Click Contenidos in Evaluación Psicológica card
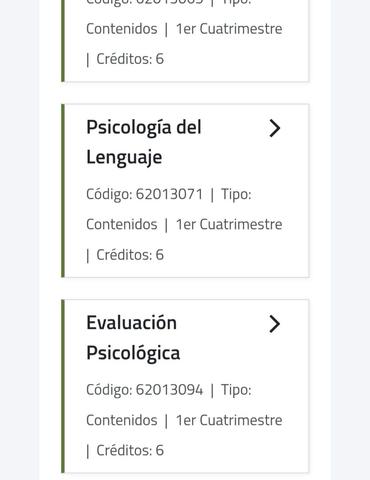The height and width of the screenshot is (480, 370). (122, 420)
